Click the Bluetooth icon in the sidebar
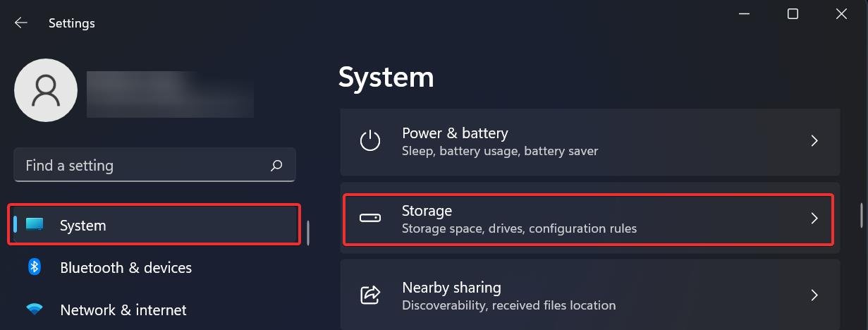The width and height of the screenshot is (868, 330). pos(34,267)
